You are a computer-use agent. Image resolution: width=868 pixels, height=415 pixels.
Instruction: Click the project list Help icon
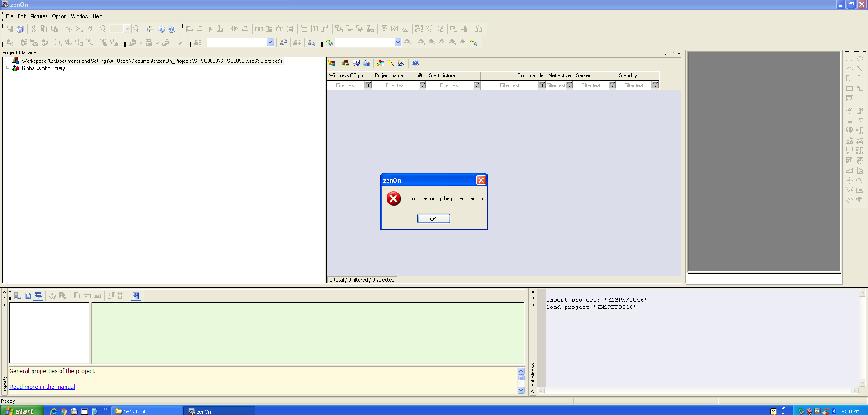click(415, 63)
